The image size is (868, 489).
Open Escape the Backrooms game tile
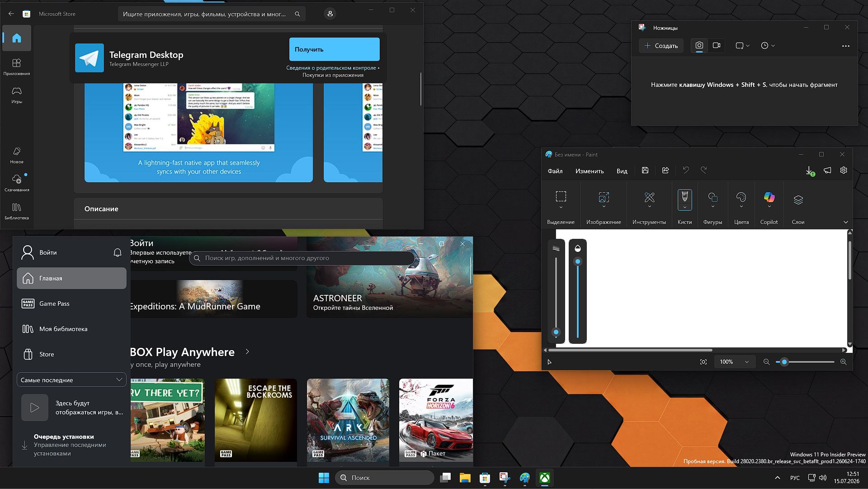pos(256,420)
